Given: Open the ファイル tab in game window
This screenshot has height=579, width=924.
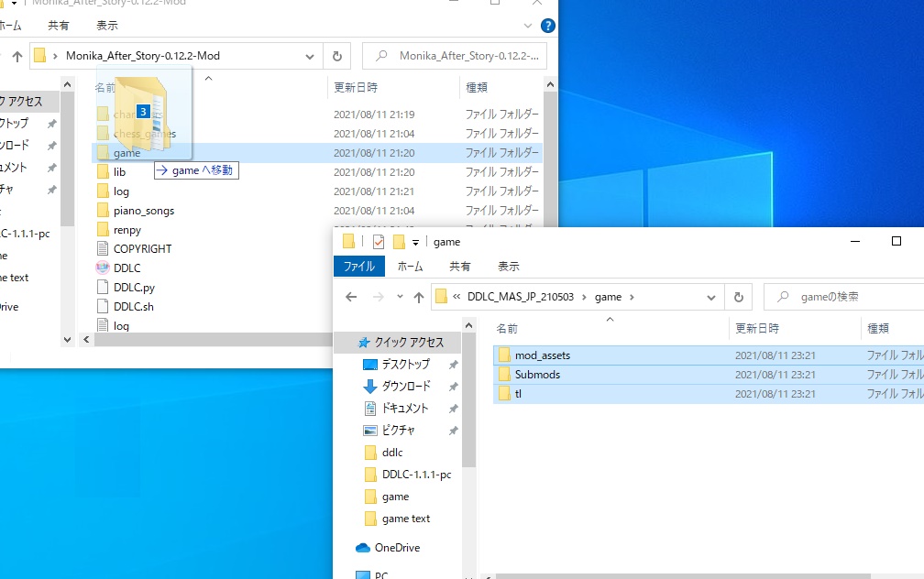Looking at the screenshot, I should [359, 267].
